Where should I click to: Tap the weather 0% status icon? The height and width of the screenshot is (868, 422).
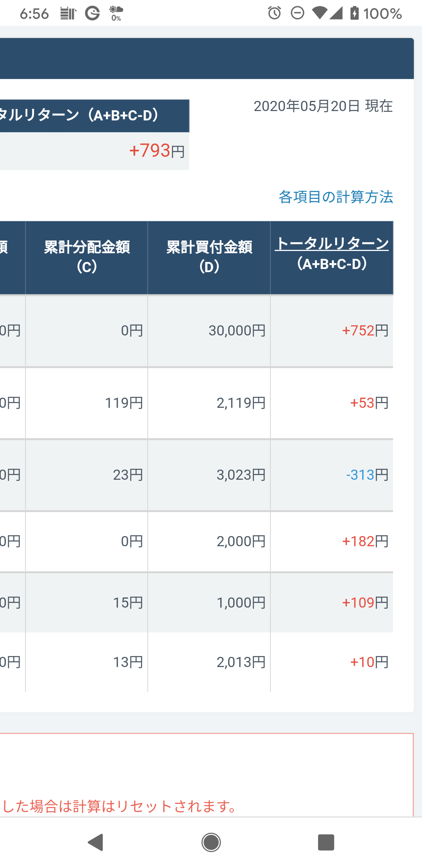(116, 13)
